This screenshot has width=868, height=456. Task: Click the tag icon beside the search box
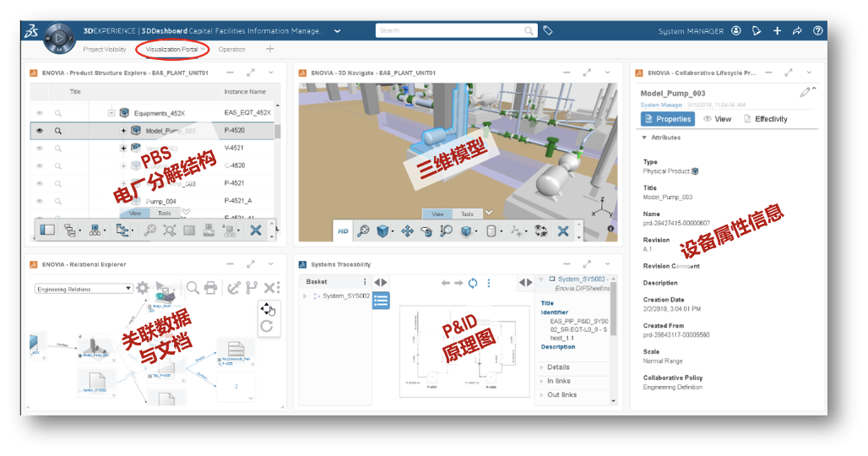pyautogui.click(x=547, y=30)
